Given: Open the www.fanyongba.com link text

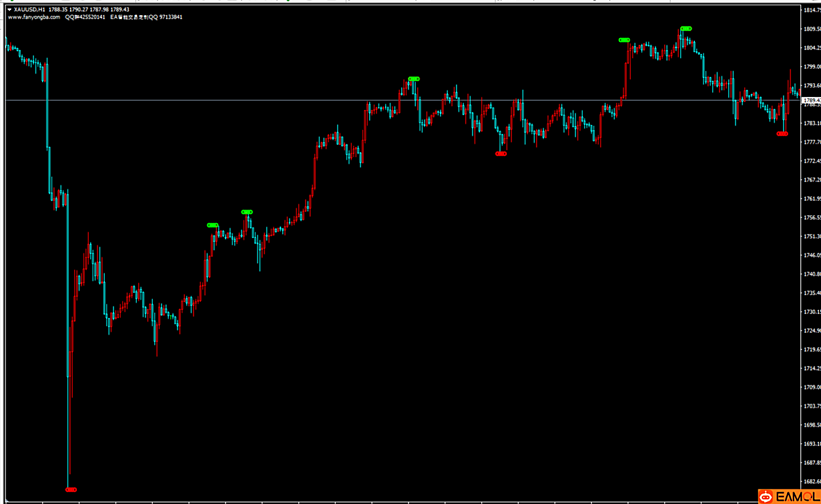Looking at the screenshot, I should coord(34,17).
